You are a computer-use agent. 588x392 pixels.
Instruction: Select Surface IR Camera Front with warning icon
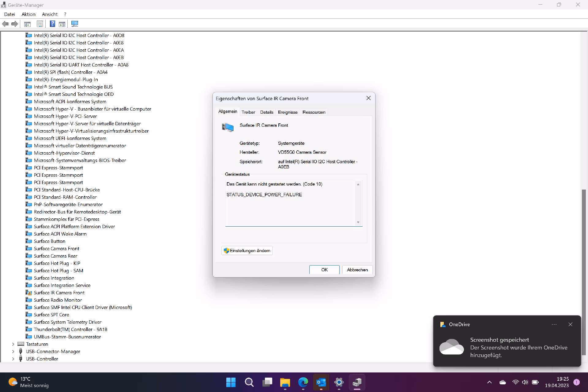pyautogui.click(x=59, y=292)
